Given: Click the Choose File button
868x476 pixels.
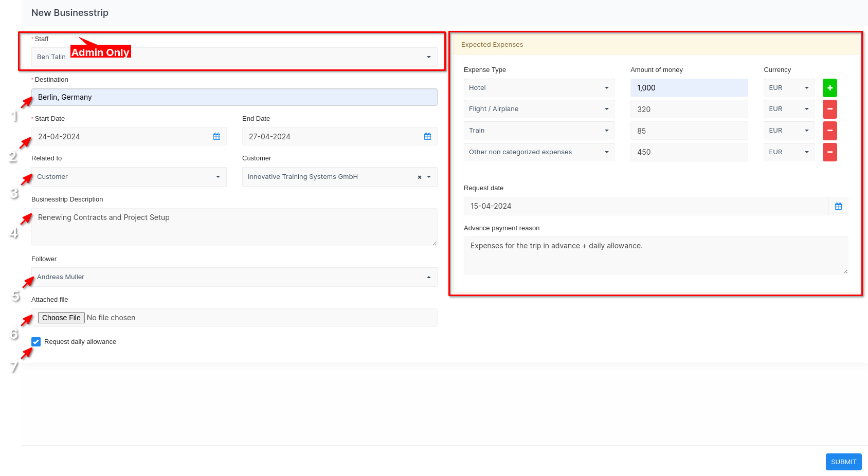Looking at the screenshot, I should [61, 318].
